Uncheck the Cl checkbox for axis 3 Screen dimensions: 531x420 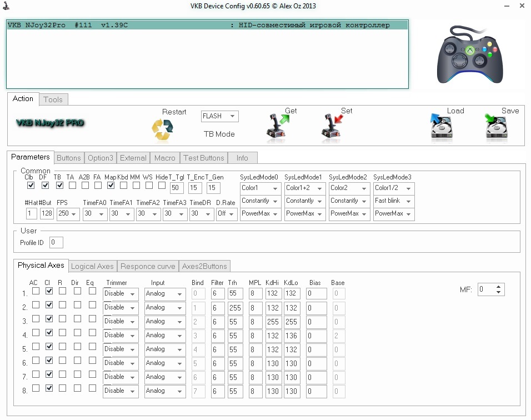pos(49,319)
